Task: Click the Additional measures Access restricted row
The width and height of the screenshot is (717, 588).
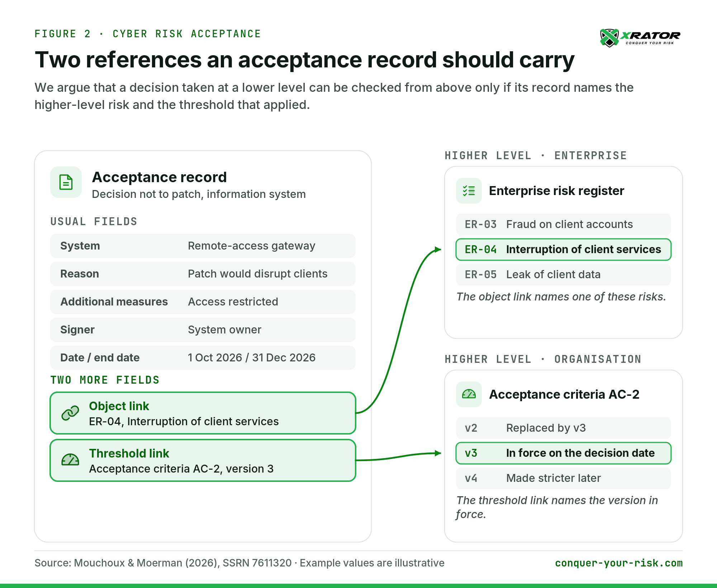Action: click(x=203, y=302)
